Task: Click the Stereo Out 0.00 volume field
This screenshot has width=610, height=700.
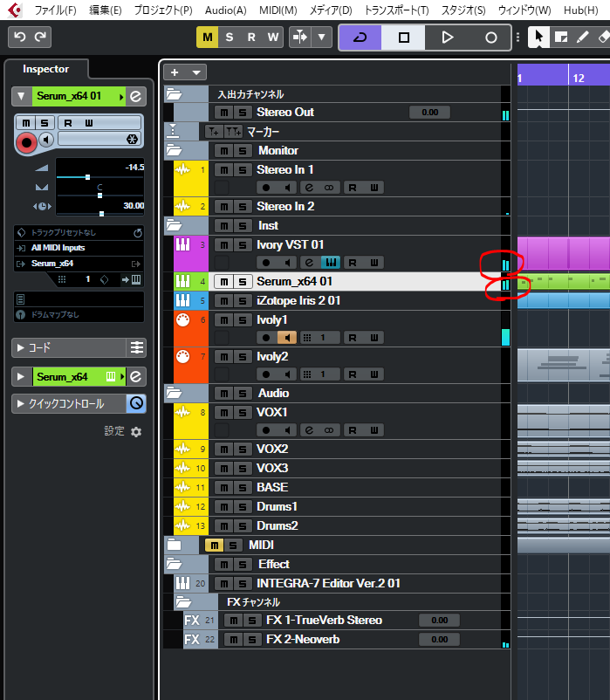Action: point(429,113)
